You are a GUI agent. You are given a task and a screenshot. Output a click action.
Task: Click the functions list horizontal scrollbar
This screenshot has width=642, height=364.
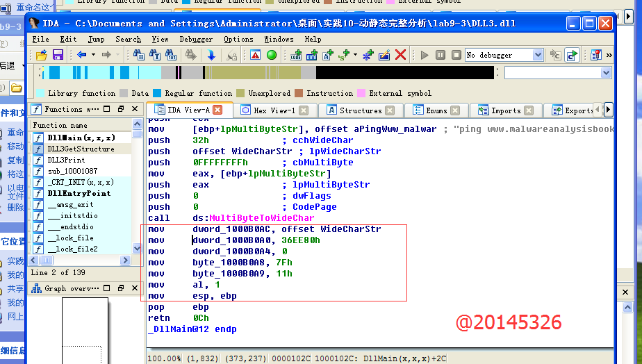point(76,260)
